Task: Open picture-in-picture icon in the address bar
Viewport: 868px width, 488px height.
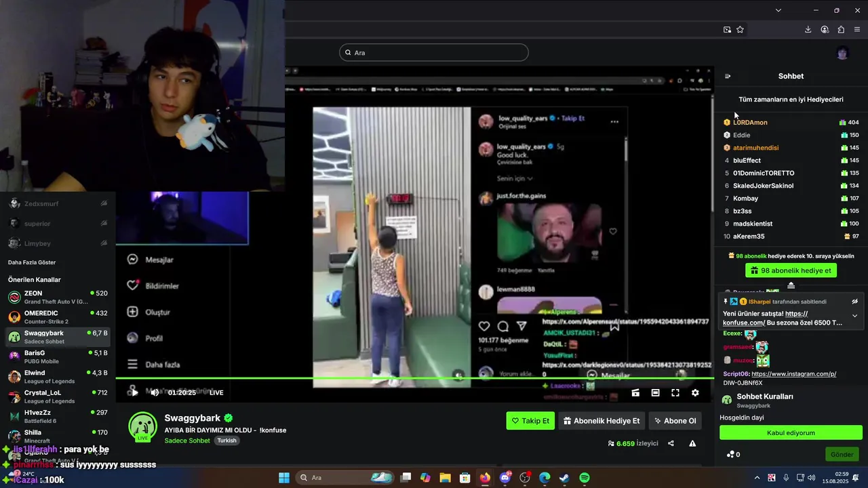Action: (x=727, y=29)
